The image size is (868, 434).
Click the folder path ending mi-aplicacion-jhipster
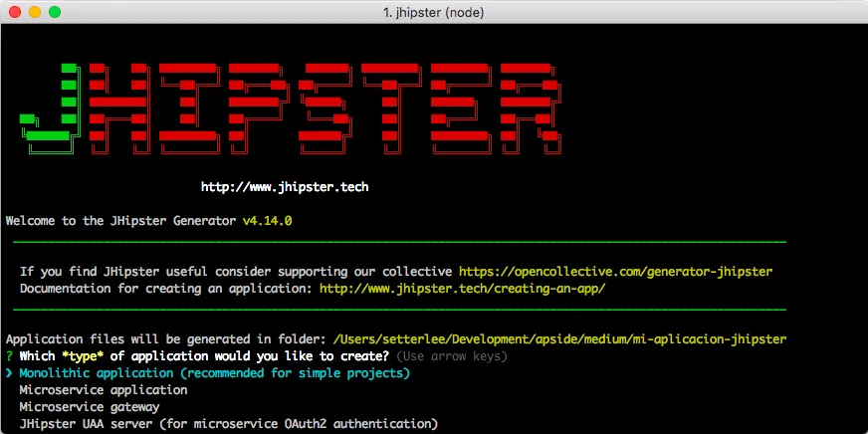coord(559,339)
